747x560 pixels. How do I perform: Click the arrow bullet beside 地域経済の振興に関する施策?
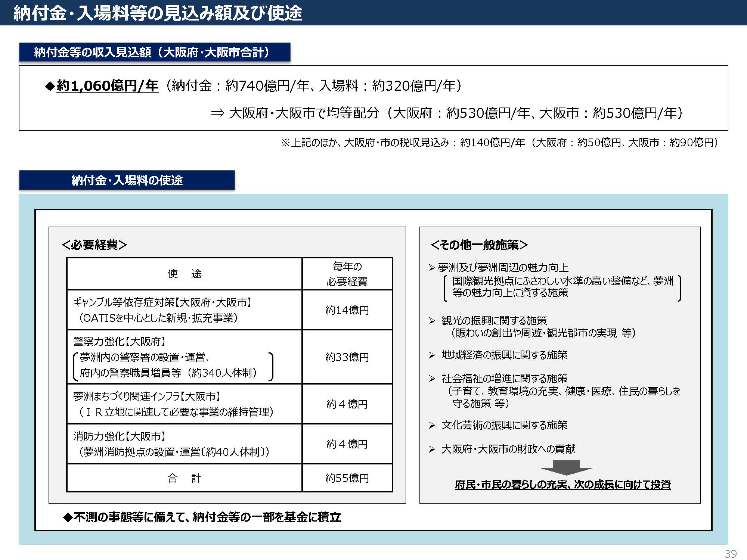click(x=432, y=355)
